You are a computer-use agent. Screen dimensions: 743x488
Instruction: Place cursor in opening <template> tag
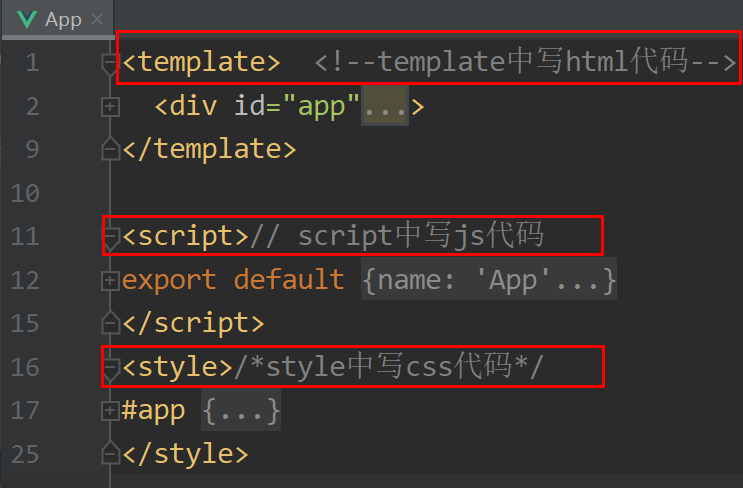coord(201,62)
